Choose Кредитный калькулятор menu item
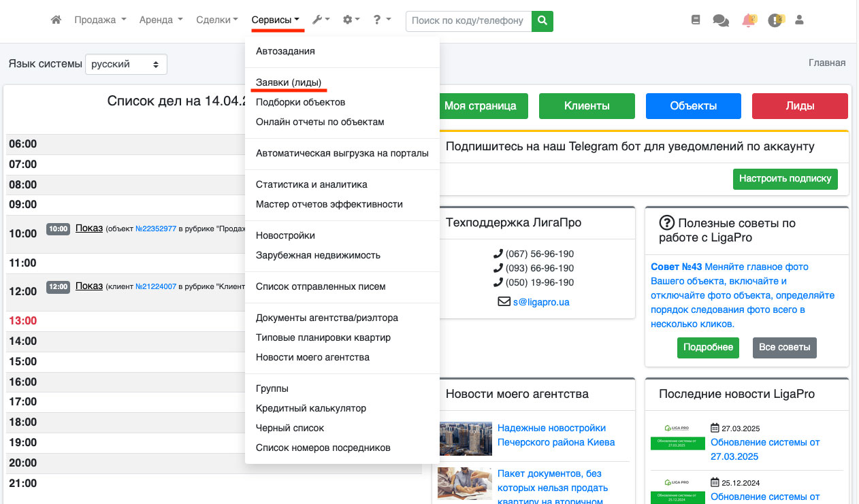 [311, 408]
